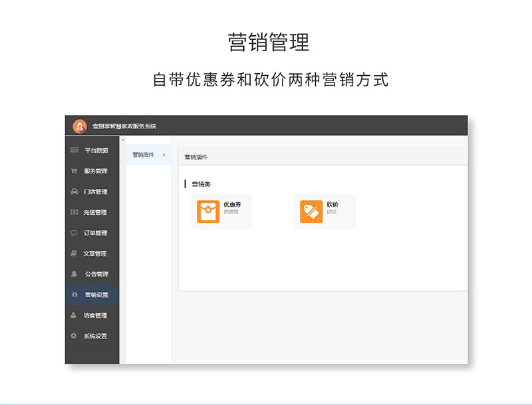
Task: Select 营销插件 submenu entry
Action: pos(148,155)
